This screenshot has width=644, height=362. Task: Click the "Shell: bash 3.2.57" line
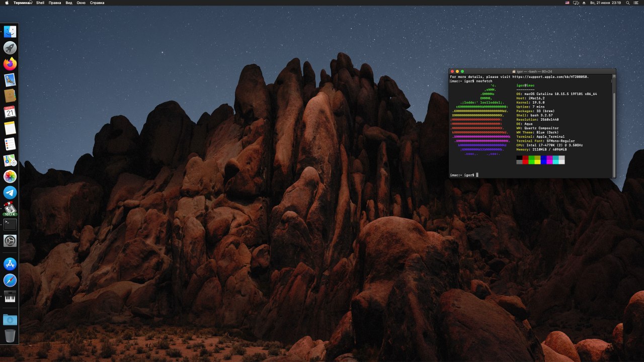(x=534, y=115)
